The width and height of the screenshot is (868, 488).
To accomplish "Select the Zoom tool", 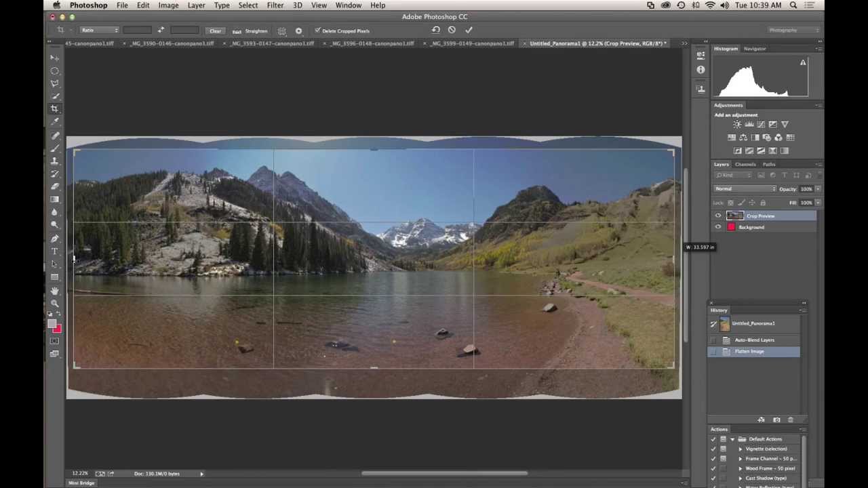I will point(55,304).
